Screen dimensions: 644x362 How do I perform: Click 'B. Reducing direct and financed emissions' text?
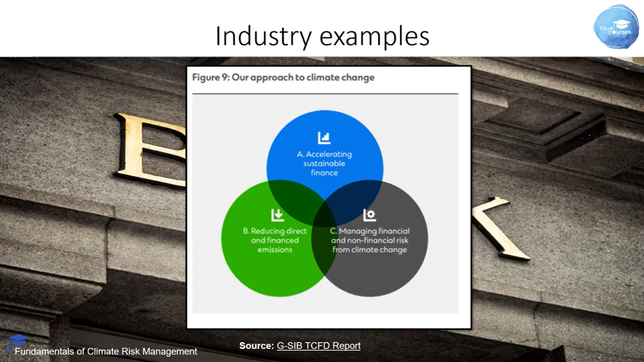(275, 240)
